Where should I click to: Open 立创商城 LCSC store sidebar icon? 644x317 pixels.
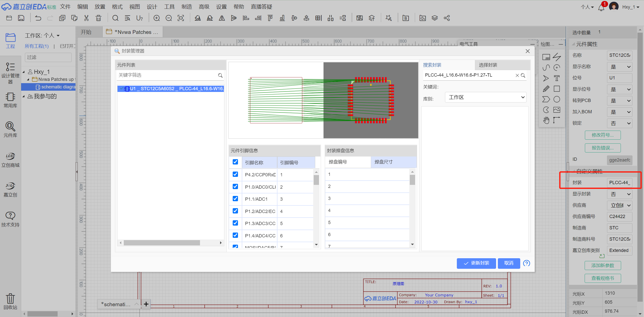(10, 160)
